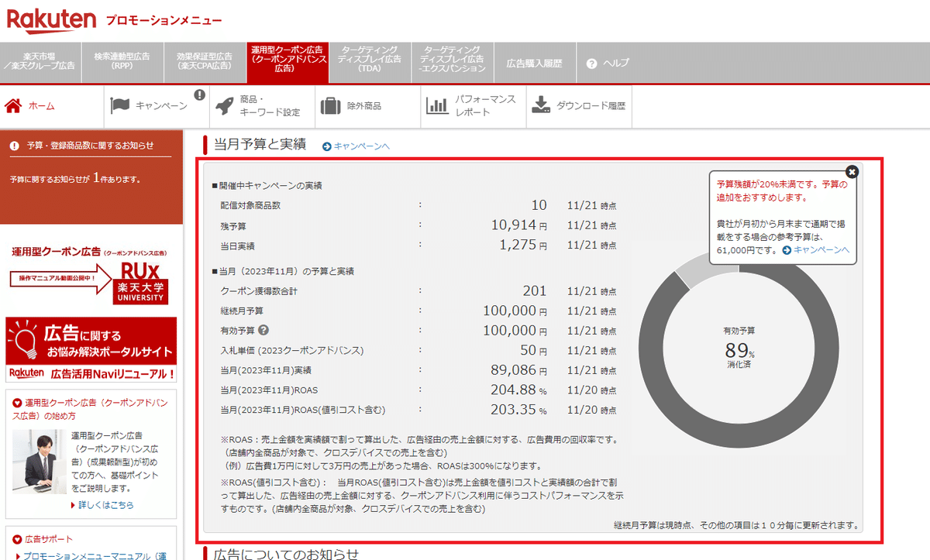Click the rocket icon for 商品・キーワード設定

[x=225, y=105]
